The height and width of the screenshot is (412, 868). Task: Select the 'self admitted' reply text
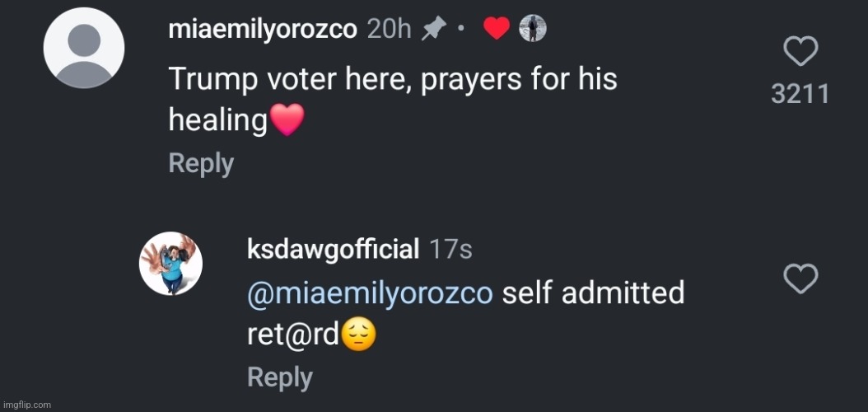[593, 293]
